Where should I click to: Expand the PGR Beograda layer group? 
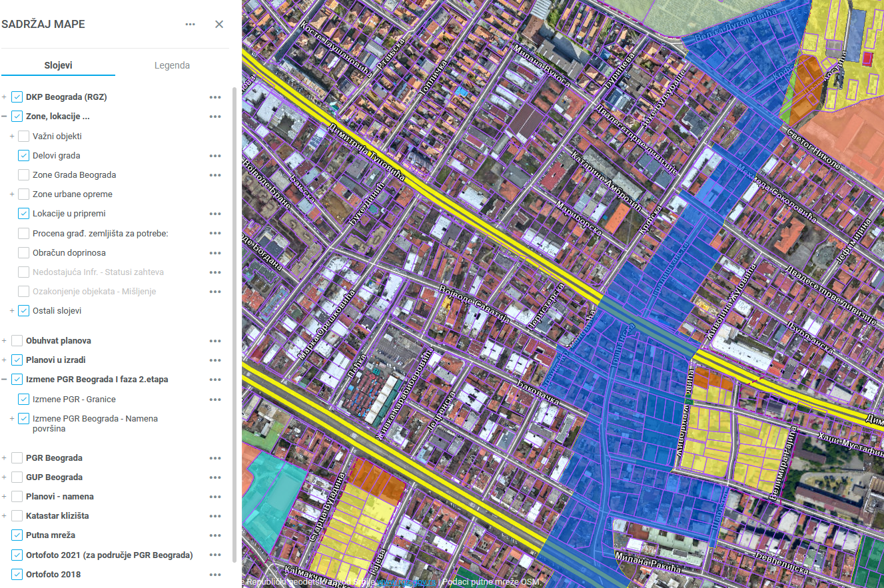click(x=4, y=458)
